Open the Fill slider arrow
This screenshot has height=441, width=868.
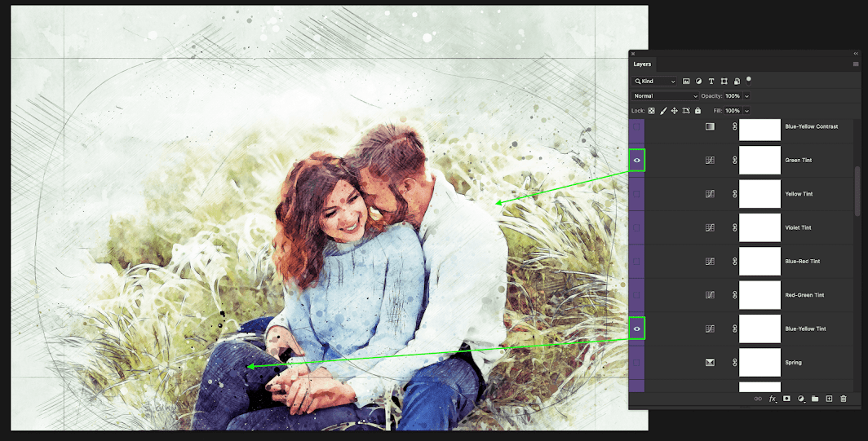[x=746, y=111]
